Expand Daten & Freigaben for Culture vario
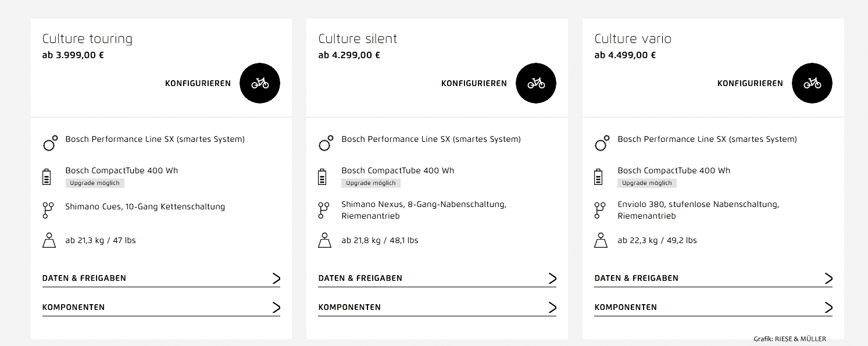 713,279
